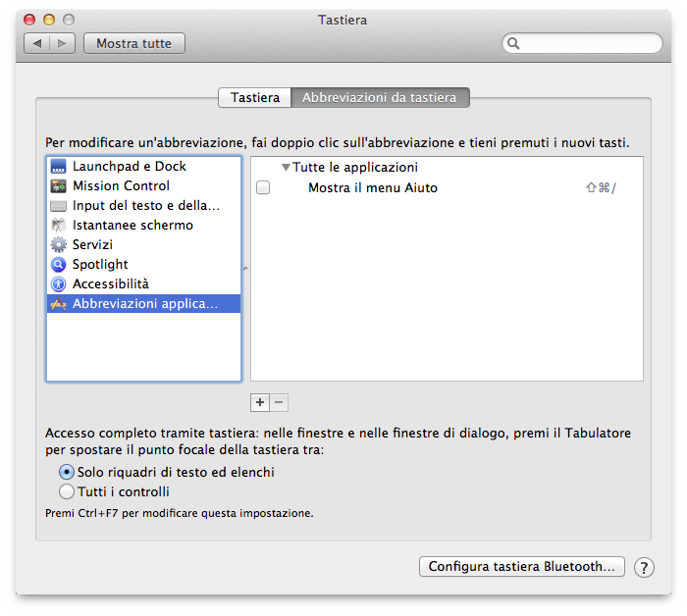Image resolution: width=687 pixels, height=616 pixels.
Task: Select the Istantanee schermo icon
Action: [x=58, y=226]
